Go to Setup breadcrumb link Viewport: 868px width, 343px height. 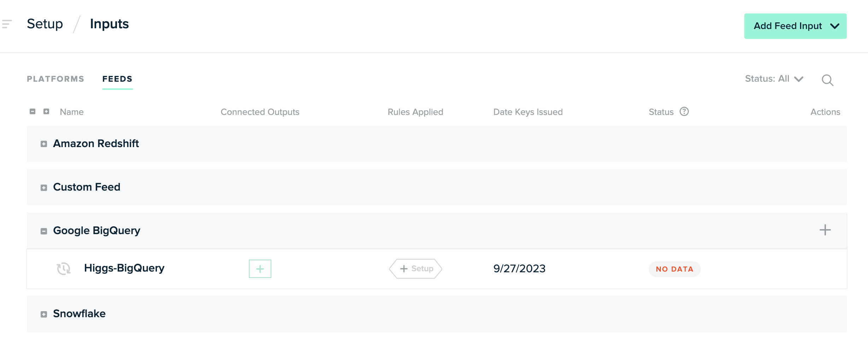pyautogui.click(x=45, y=24)
